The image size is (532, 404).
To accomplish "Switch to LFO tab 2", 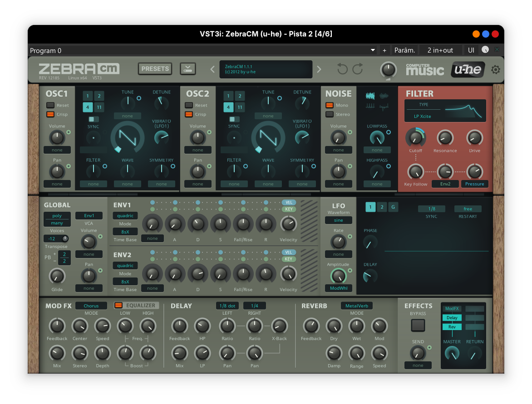I will [x=382, y=207].
